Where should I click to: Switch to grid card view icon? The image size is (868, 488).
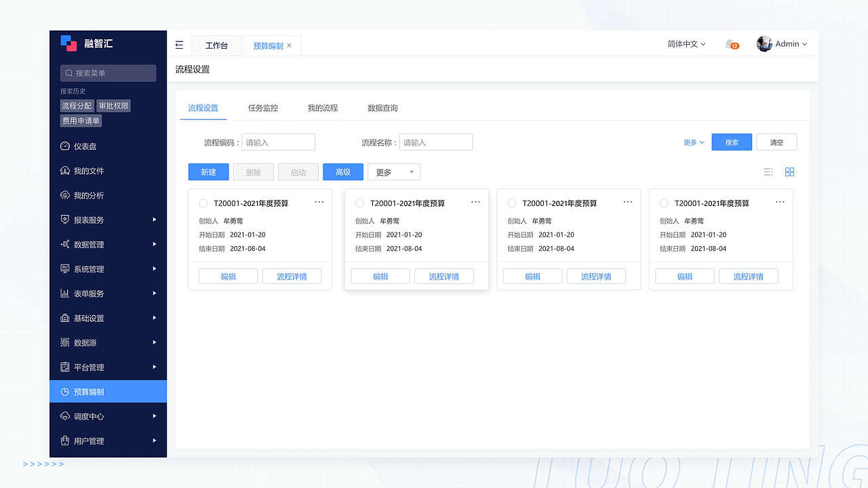(x=789, y=172)
